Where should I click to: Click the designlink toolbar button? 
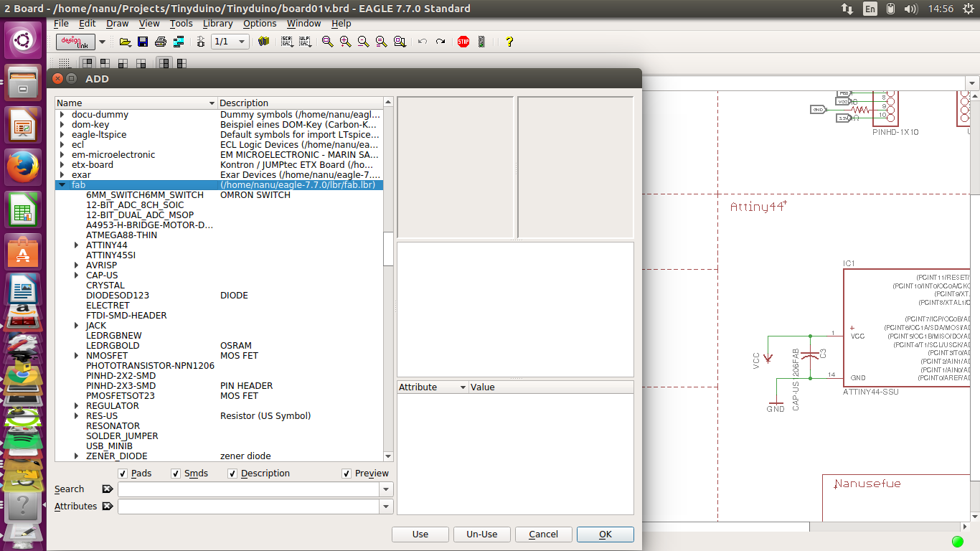tap(75, 42)
